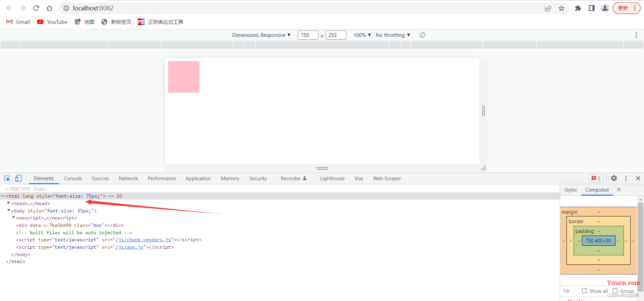Open the No throttling dropdown
Image resolution: width=644 pixels, height=301 pixels.
tap(393, 35)
